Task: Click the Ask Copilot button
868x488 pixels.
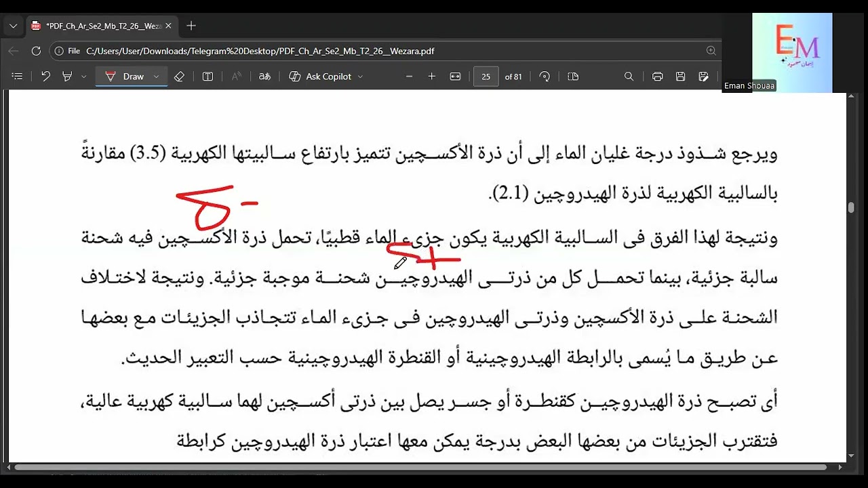Action: [321, 77]
